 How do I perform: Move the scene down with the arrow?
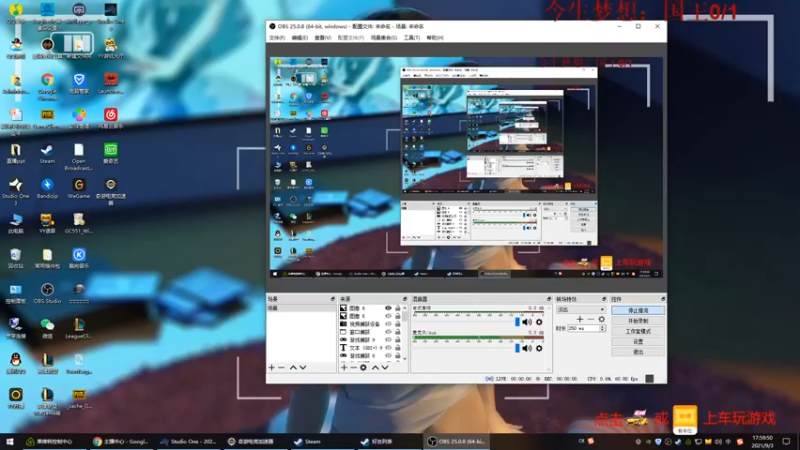point(303,367)
